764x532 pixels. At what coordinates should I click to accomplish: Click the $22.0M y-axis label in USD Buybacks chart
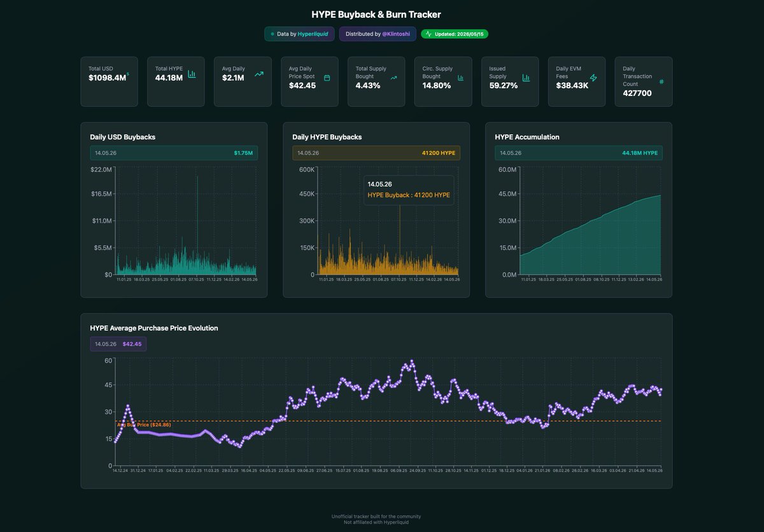101,169
